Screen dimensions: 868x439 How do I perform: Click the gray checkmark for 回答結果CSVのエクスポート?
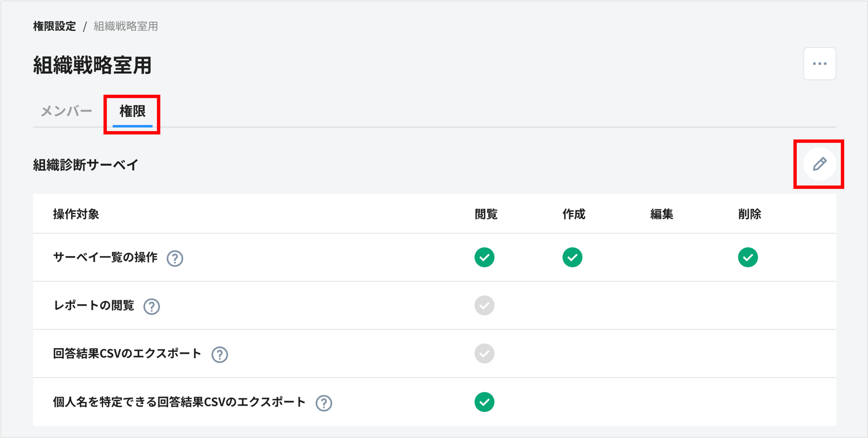[x=484, y=354]
